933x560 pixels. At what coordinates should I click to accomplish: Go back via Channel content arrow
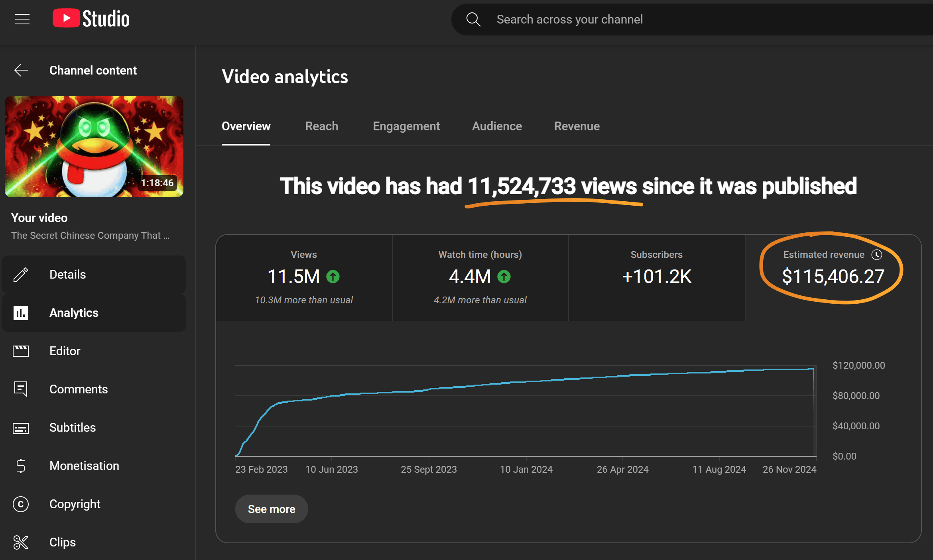(x=21, y=71)
